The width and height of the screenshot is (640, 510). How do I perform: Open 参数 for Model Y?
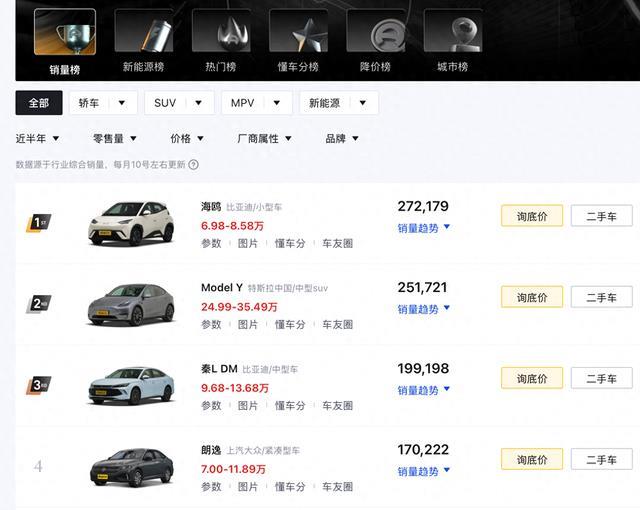[211, 324]
